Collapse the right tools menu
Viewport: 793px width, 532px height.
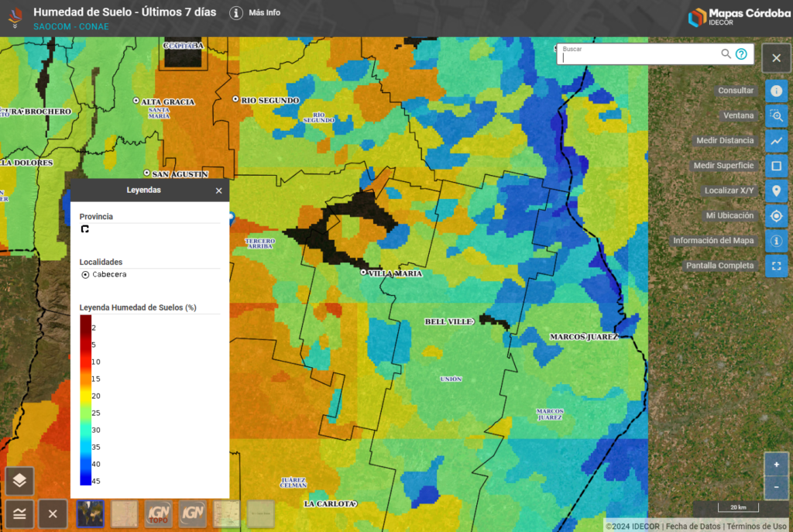coord(776,58)
